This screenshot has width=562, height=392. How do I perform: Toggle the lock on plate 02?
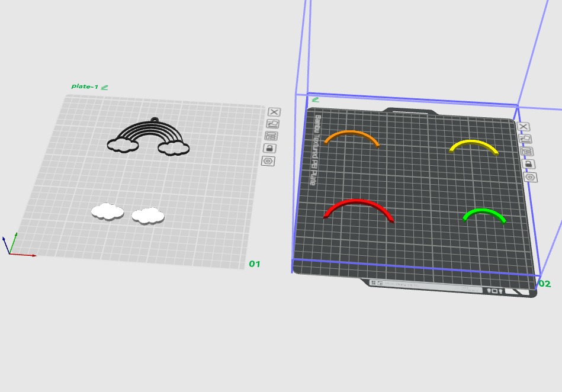click(x=528, y=164)
